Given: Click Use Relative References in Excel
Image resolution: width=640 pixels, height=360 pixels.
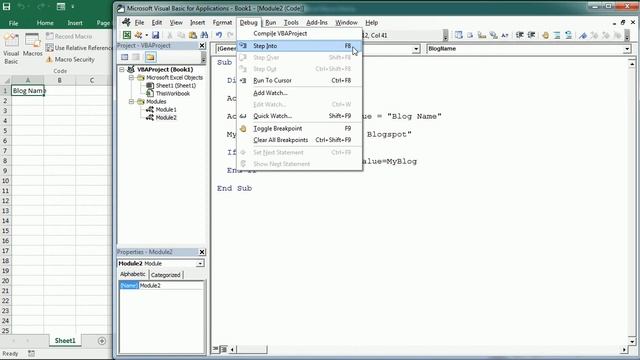Looking at the screenshot, I should tap(79, 48).
